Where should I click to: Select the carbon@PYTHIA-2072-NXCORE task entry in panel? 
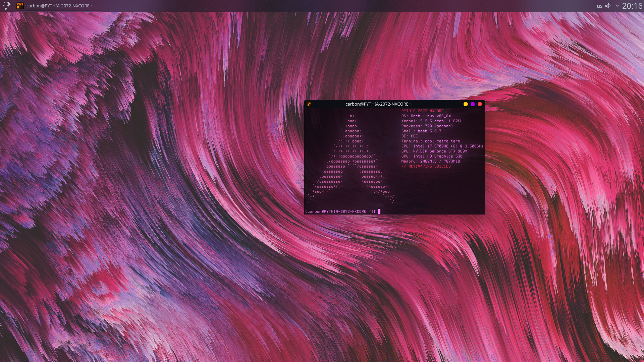click(60, 6)
